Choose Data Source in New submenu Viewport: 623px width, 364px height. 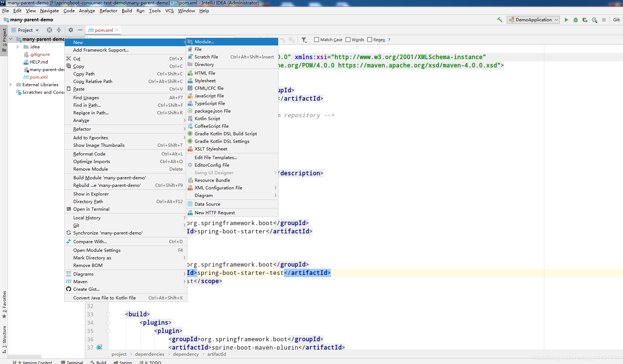point(232,204)
